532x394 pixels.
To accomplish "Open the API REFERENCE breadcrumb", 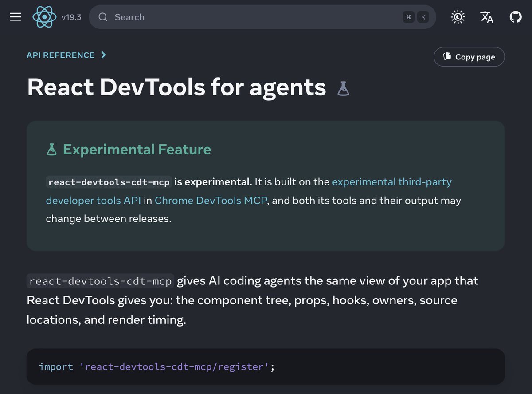I will tap(61, 55).
